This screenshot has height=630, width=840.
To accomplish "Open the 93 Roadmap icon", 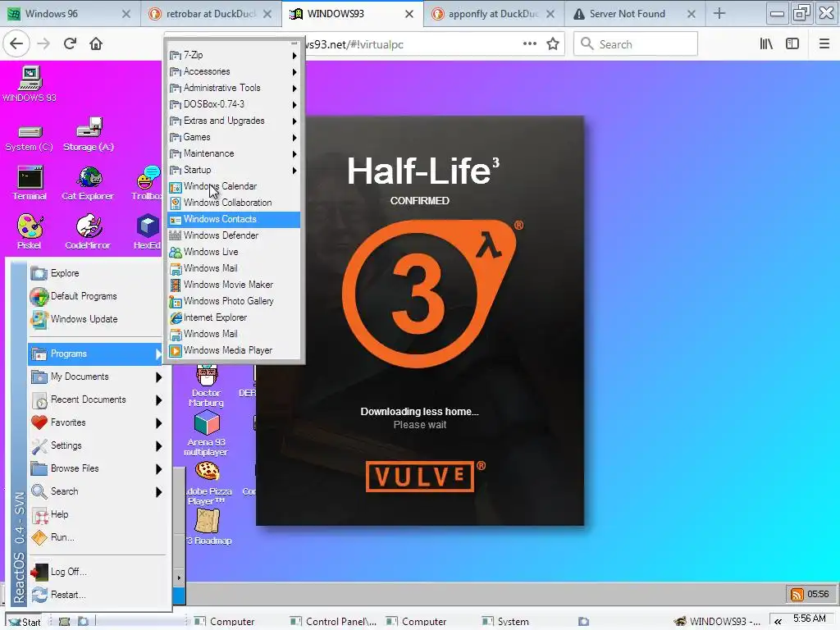I will (x=208, y=527).
